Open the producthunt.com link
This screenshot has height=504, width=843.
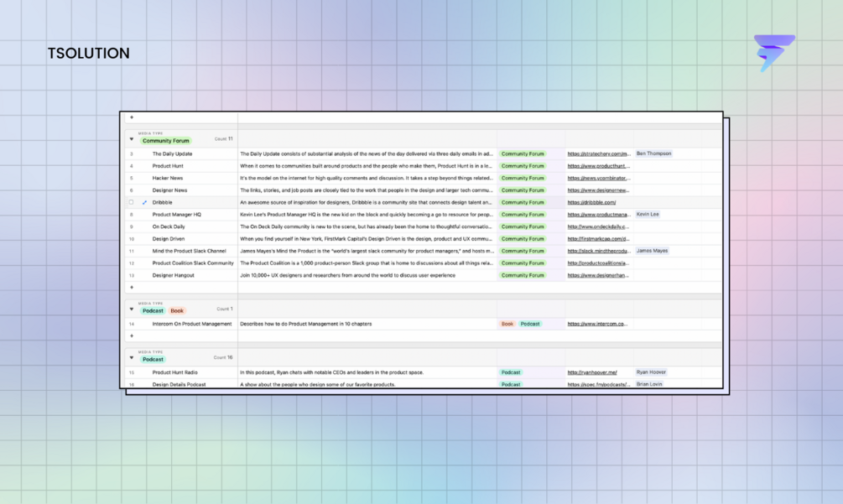pyautogui.click(x=598, y=166)
